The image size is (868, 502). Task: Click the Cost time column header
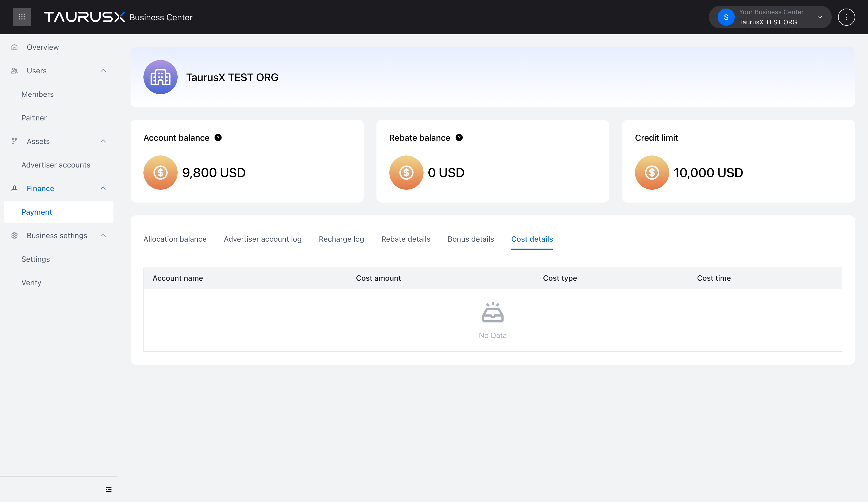(714, 278)
